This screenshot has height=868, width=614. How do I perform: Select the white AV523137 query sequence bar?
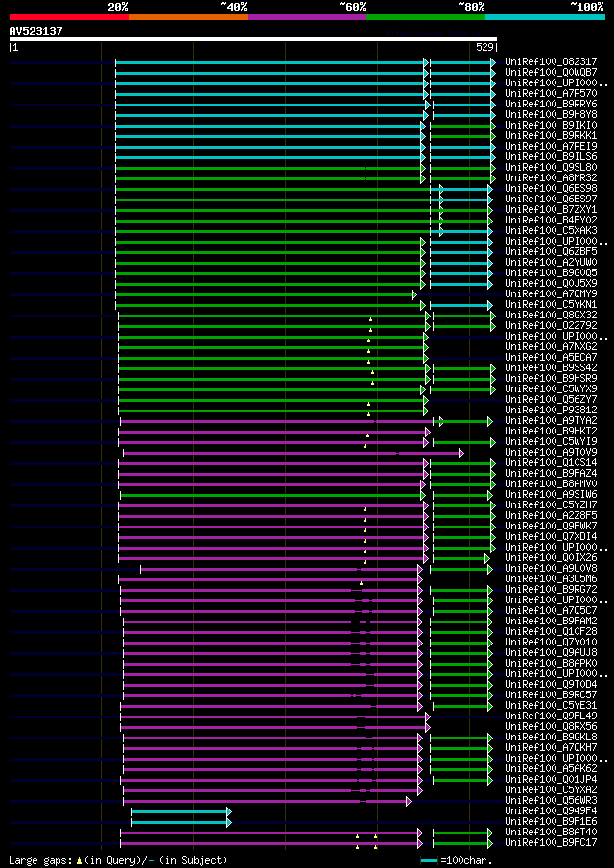coord(253,39)
